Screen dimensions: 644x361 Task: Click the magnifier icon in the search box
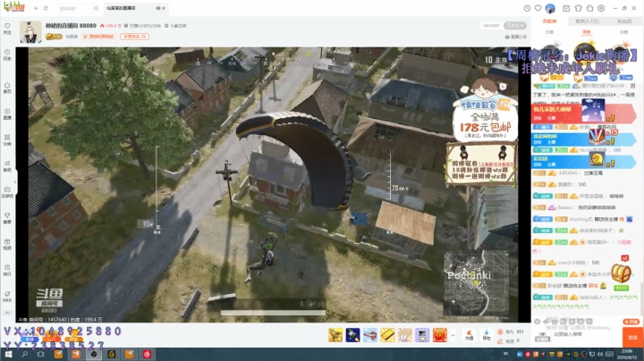point(96,8)
